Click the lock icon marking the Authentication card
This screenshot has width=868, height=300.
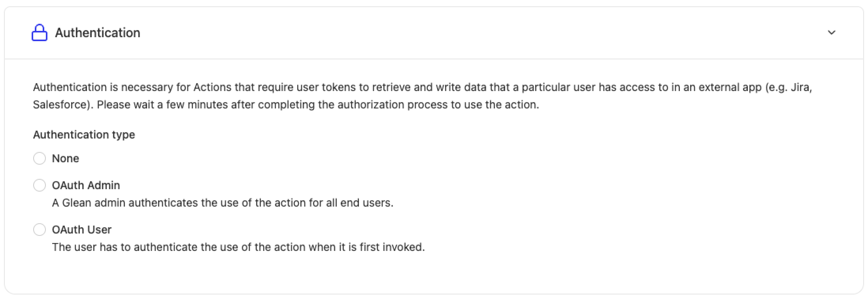click(x=40, y=32)
